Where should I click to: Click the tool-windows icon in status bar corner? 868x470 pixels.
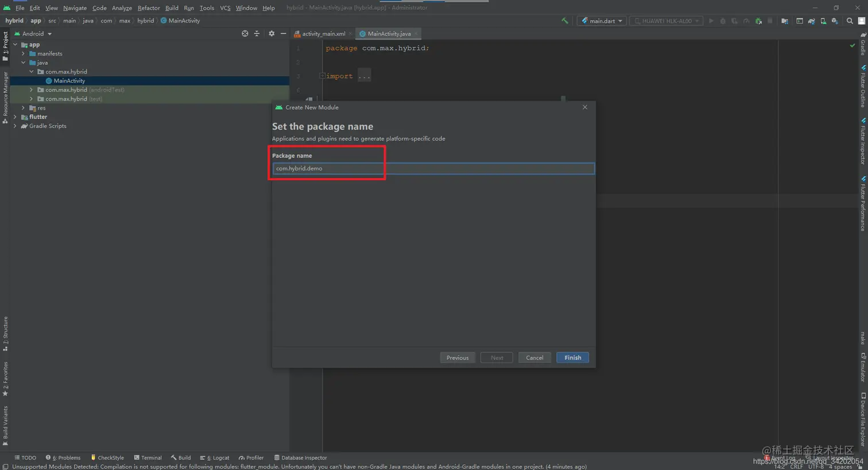tap(5, 467)
